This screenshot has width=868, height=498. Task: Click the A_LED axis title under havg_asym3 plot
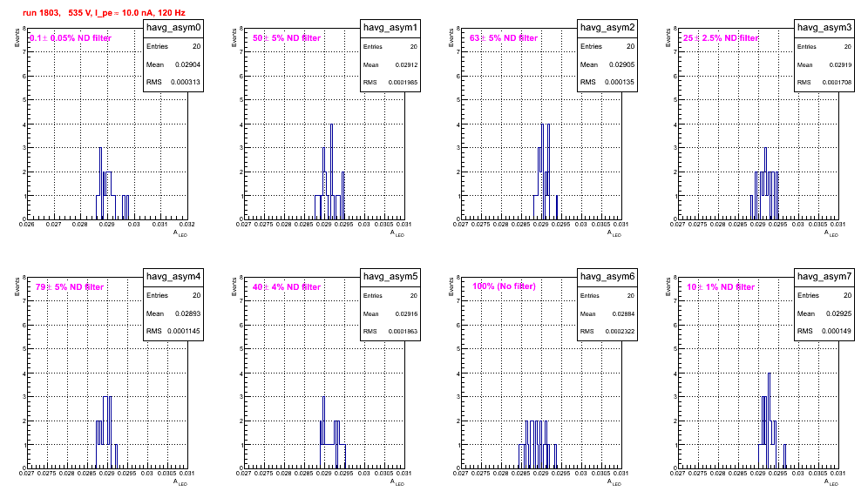tap(831, 233)
